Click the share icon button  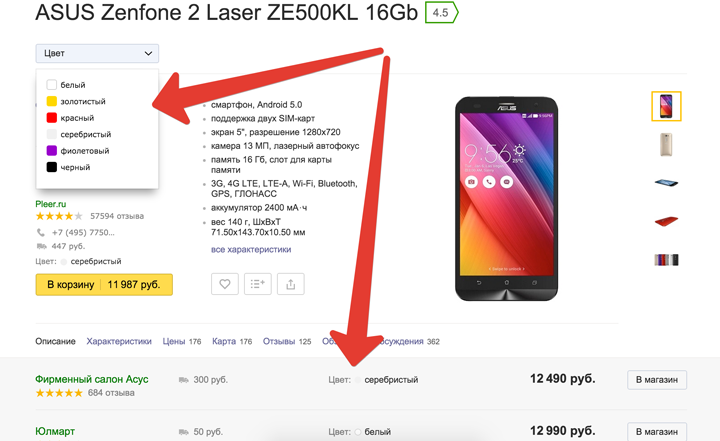click(290, 284)
